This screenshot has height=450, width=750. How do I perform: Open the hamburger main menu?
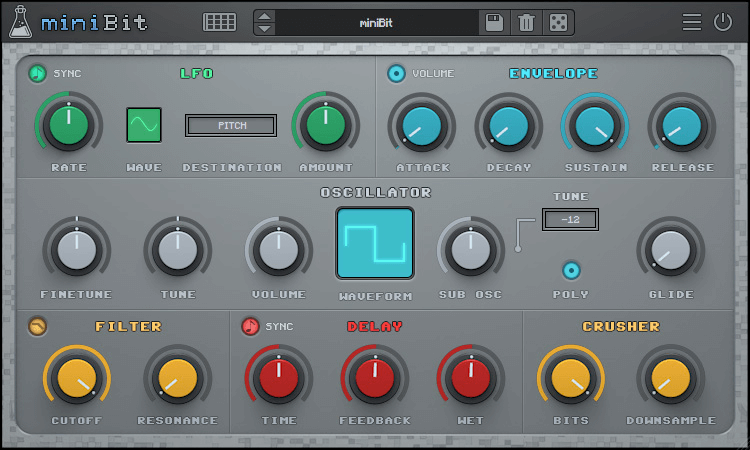click(691, 22)
